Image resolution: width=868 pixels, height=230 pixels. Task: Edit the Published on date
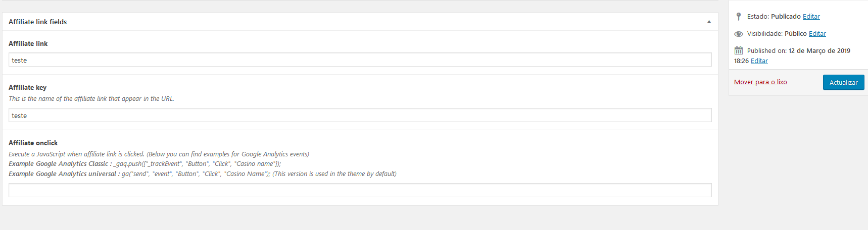tap(759, 61)
